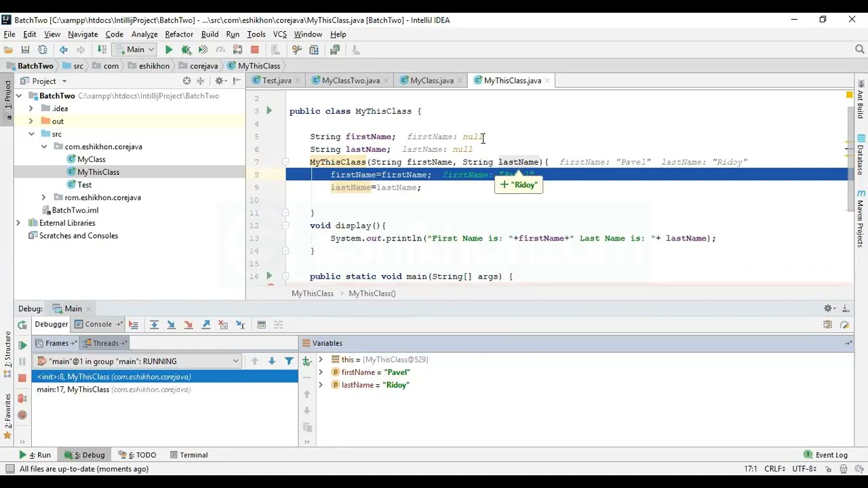Click Scroll from Source target icon
Image resolution: width=868 pixels, height=488 pixels.
(186, 81)
